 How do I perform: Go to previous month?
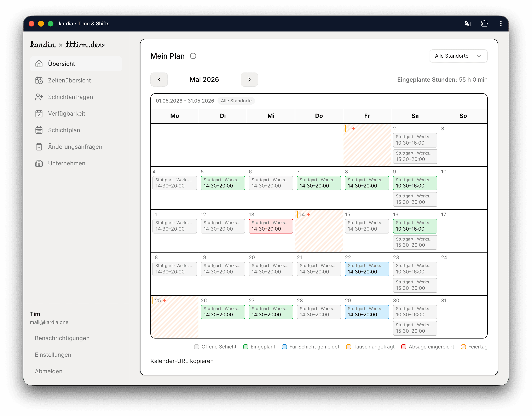[x=159, y=79]
